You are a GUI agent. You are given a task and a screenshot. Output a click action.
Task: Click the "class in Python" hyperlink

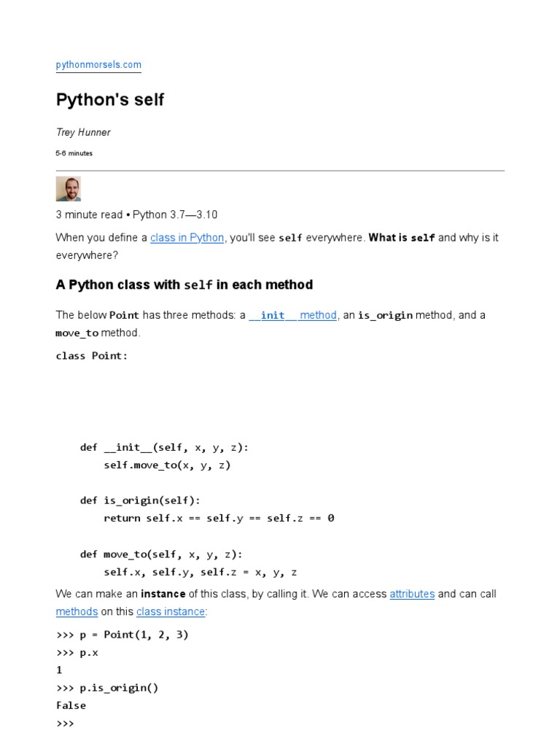pos(187,238)
